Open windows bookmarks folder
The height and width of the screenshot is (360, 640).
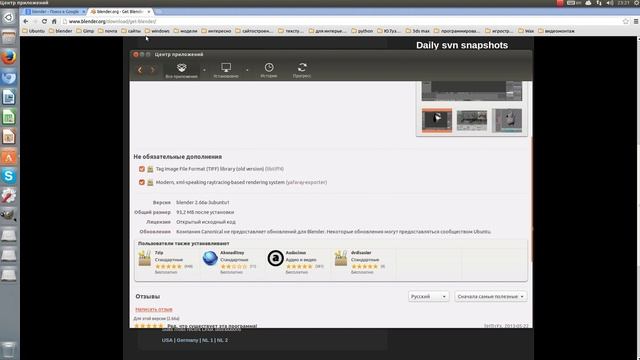(x=157, y=31)
